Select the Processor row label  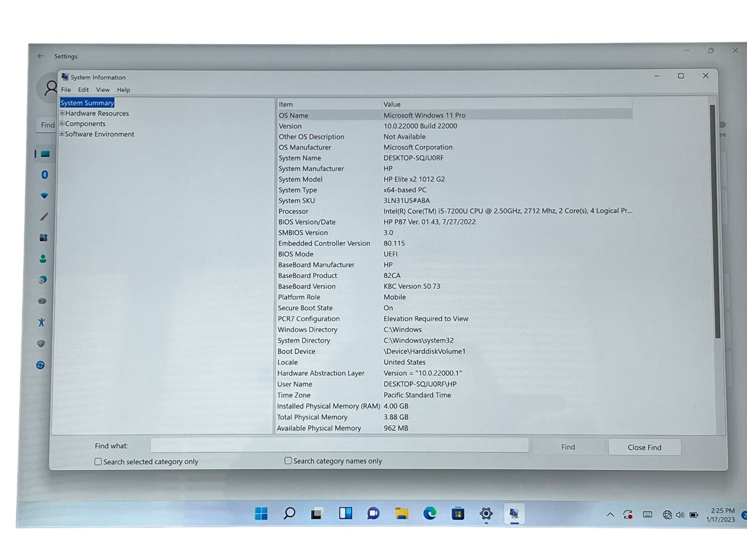point(293,211)
